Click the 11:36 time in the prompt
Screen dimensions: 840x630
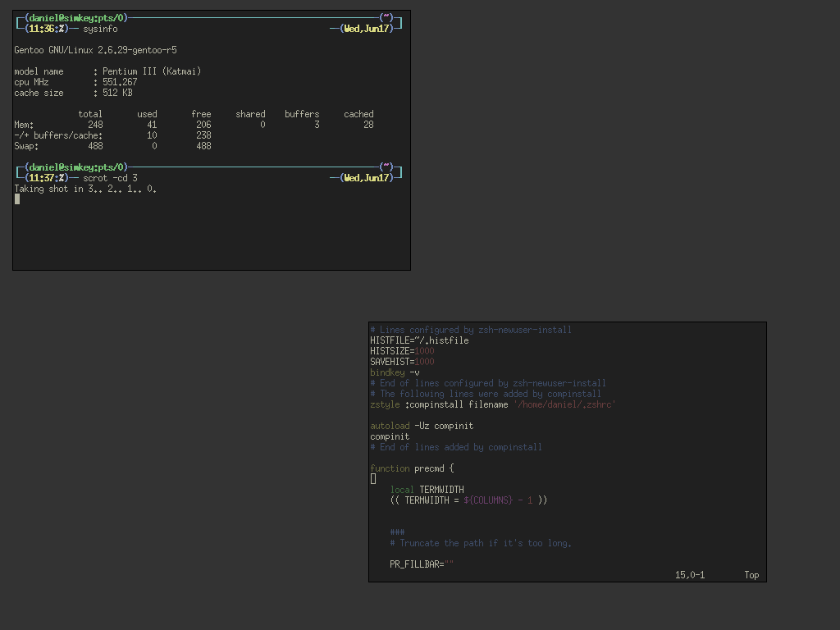[41, 29]
